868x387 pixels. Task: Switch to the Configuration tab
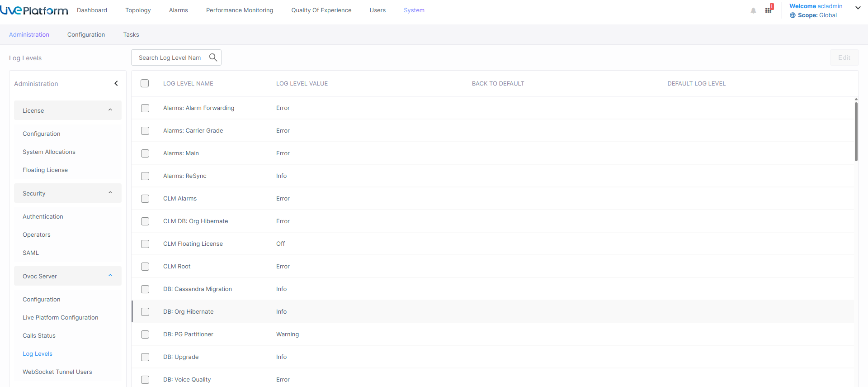pyautogui.click(x=86, y=35)
